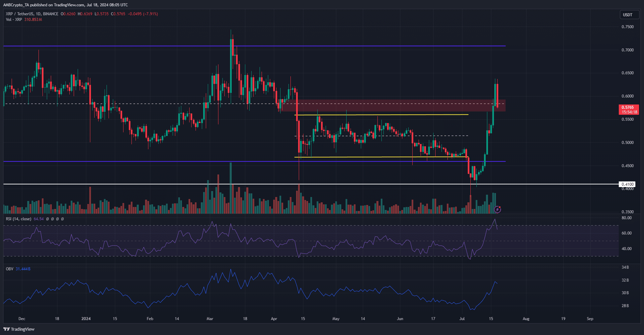Click the 17 label on time axis
The height and width of the screenshot is (335, 644).
click(x=433, y=319)
